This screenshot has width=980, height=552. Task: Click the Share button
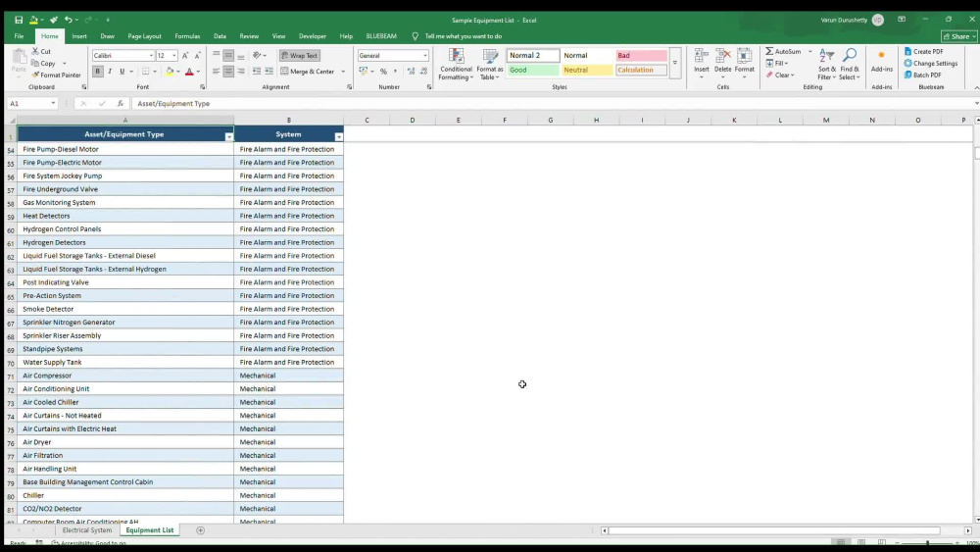(959, 36)
